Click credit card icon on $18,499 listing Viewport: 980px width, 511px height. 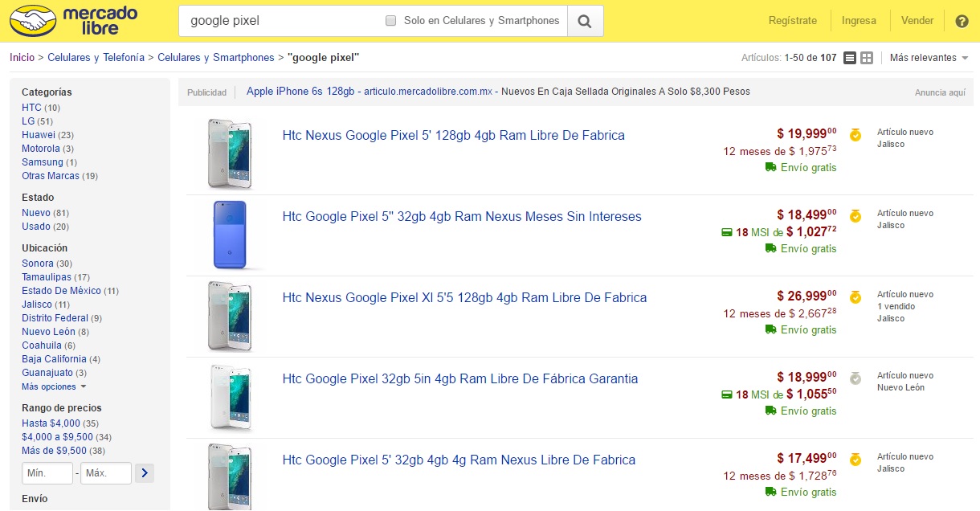(x=727, y=233)
